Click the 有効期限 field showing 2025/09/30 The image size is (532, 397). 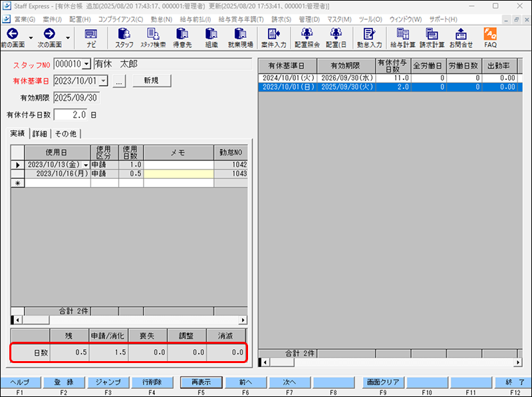coord(76,98)
